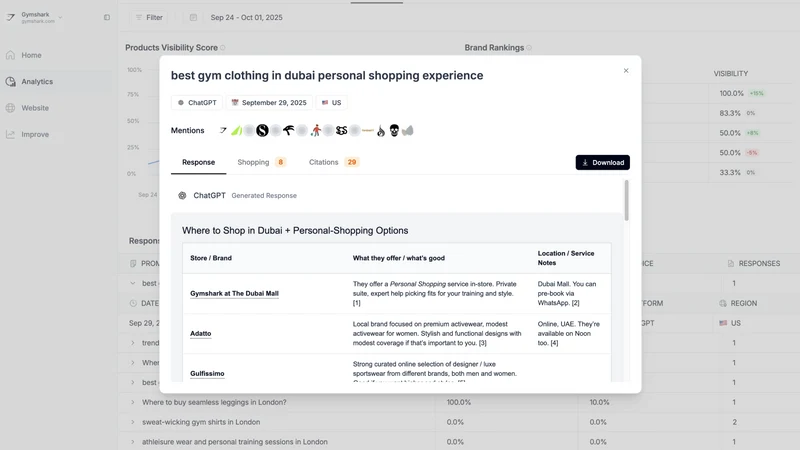This screenshot has height=450, width=800.
Task: Click the REGION column header
Action: 738,303
